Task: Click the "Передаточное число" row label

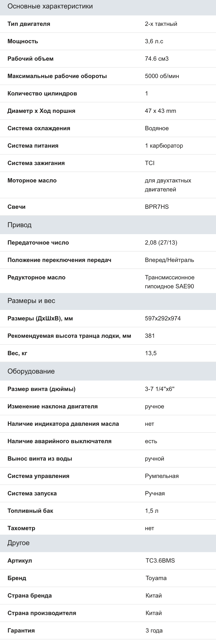Action: click(38, 243)
